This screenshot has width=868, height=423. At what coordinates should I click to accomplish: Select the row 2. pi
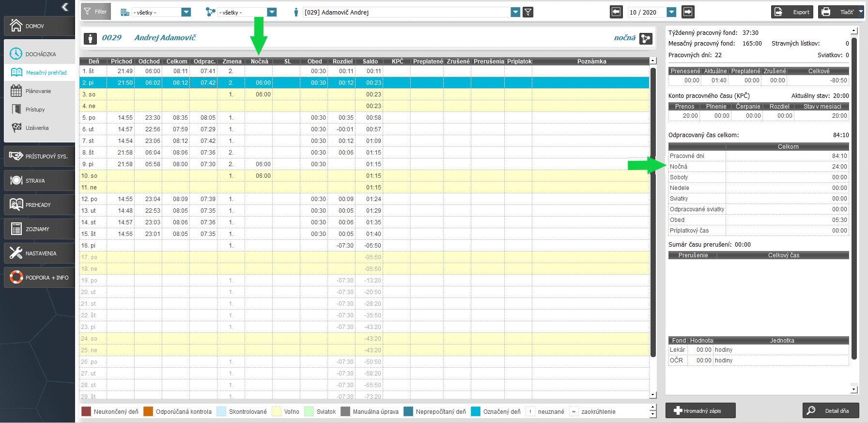(364, 83)
